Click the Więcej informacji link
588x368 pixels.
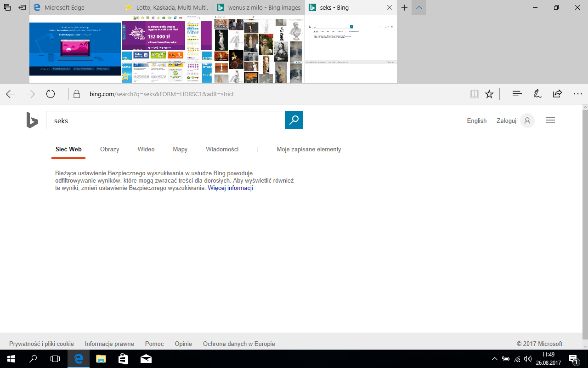tap(230, 188)
